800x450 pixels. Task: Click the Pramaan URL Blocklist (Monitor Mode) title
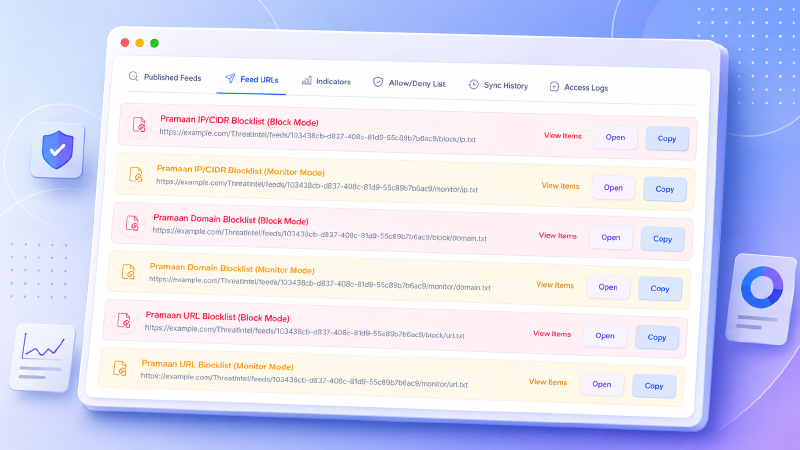tap(217, 365)
